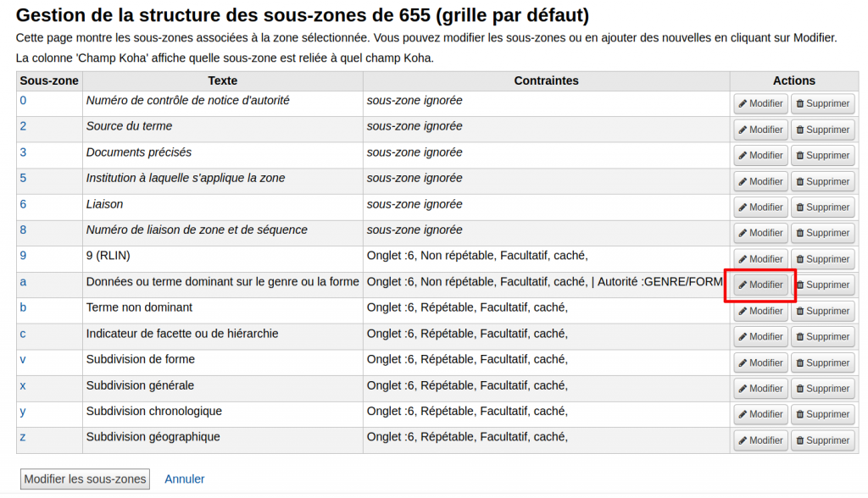Open sous-zone link 8
868x498 pixels.
tap(23, 230)
